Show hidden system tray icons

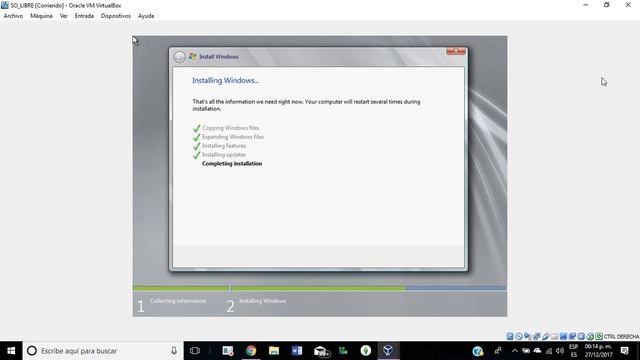[515, 351]
